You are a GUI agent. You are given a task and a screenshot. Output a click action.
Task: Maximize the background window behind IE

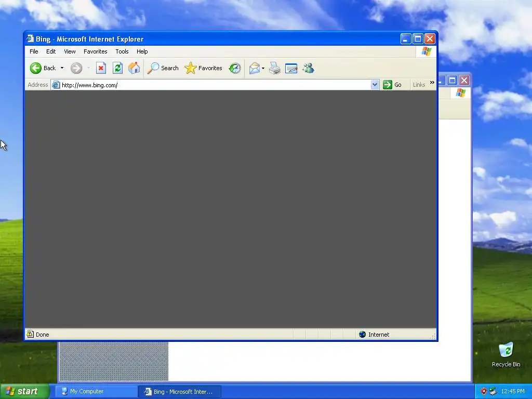(x=453, y=81)
